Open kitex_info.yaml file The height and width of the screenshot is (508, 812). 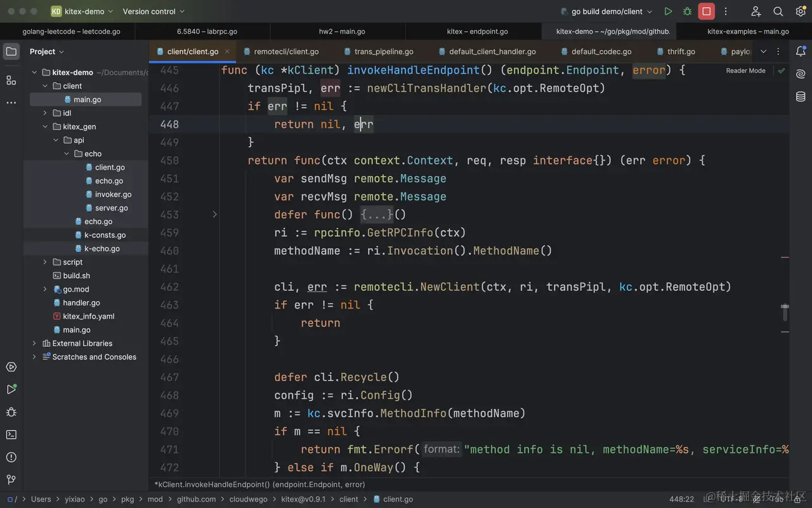[88, 316]
